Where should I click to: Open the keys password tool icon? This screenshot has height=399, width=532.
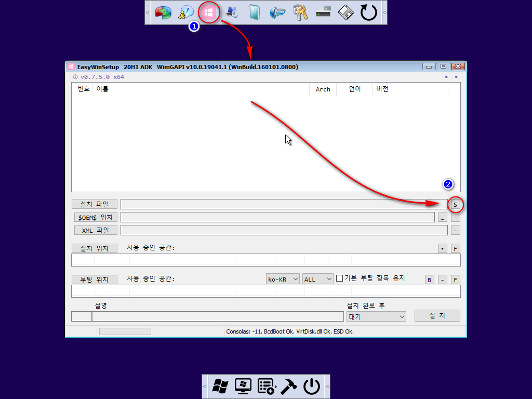coord(300,12)
